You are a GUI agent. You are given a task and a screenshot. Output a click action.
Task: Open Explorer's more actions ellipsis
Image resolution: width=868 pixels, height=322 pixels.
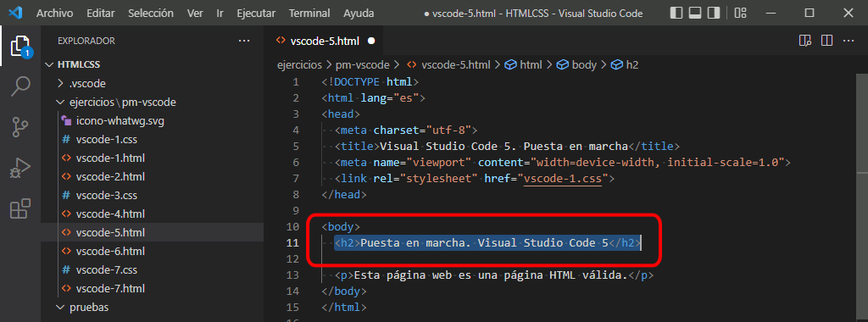[244, 41]
